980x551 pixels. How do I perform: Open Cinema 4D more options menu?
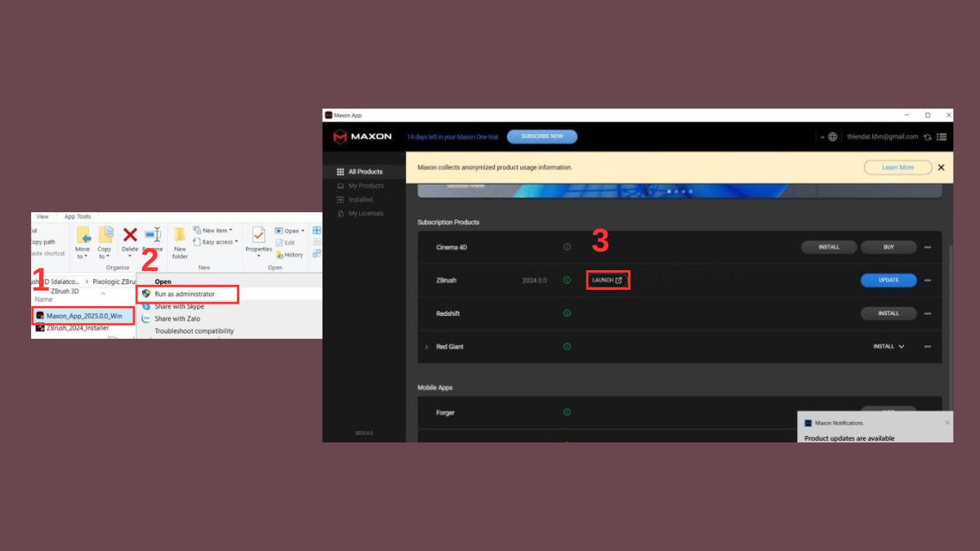928,247
